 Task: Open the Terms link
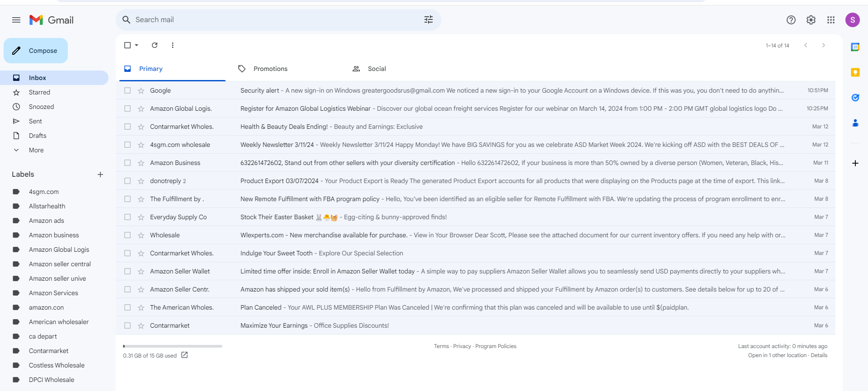441,346
